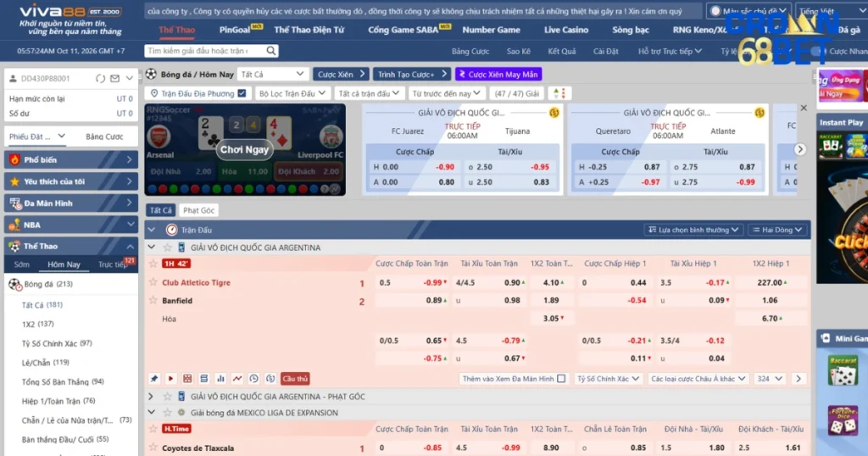This screenshot has width=868, height=456.
Task: Star the Banfield team row
Action: click(153, 301)
